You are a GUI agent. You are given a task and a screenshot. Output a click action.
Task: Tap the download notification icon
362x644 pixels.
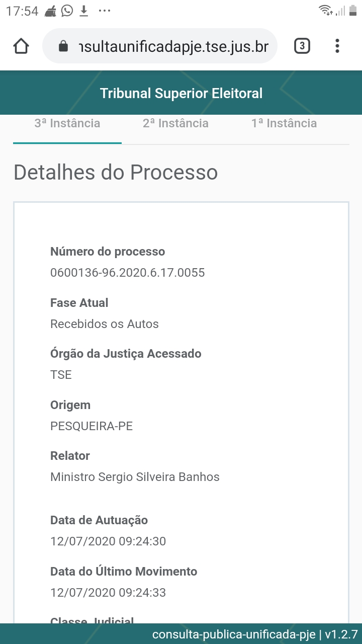[x=84, y=11]
